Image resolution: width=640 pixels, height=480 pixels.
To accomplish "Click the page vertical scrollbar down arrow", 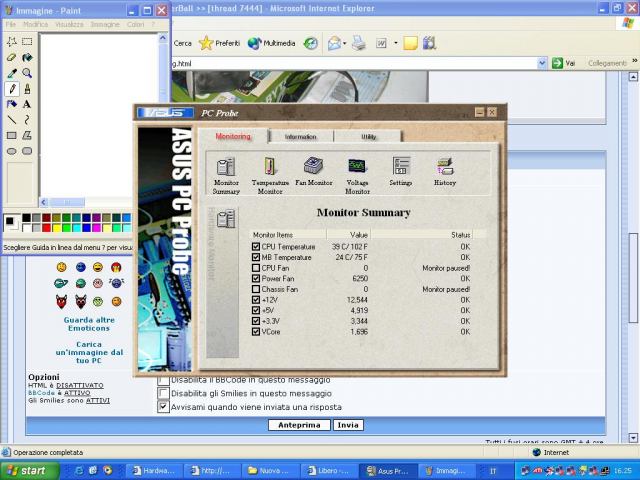I will [x=633, y=438].
